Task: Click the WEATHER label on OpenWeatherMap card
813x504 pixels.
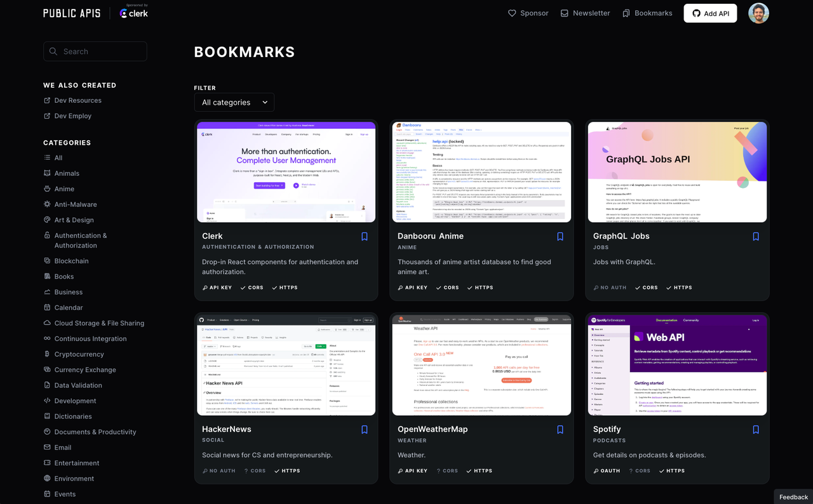Action: click(x=412, y=441)
